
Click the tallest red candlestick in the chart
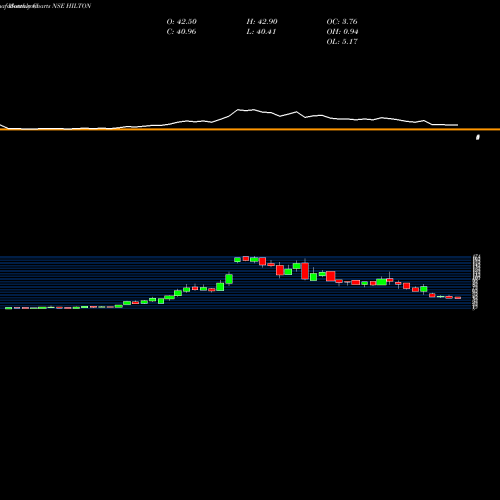[x=305, y=271]
